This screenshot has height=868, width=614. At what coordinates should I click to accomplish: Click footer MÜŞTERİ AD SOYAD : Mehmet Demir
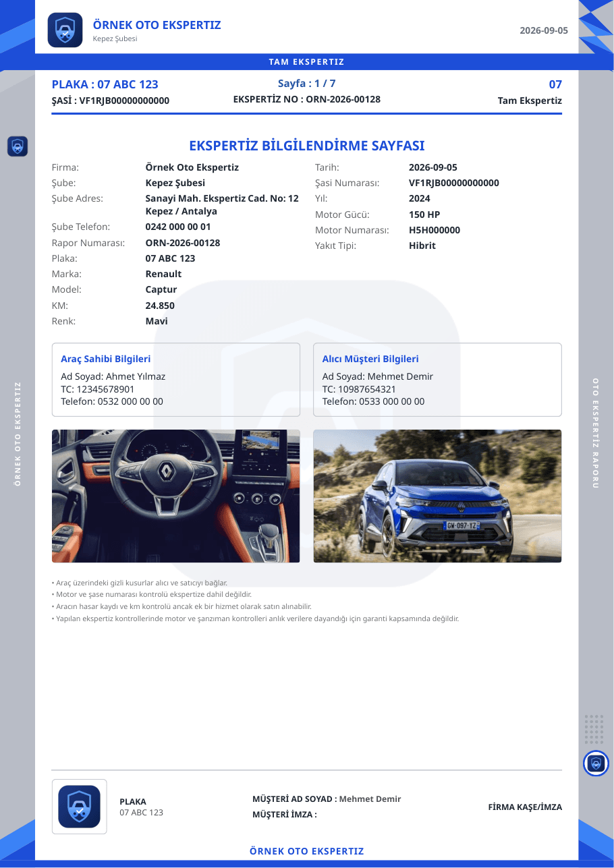(x=327, y=799)
